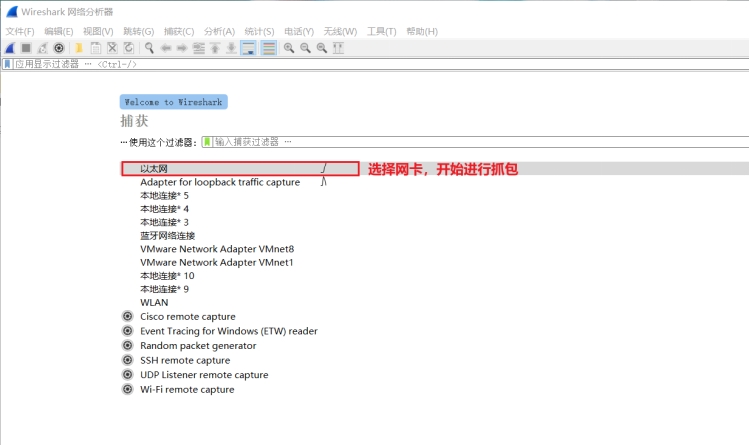Screen dimensions: 750x445
Task: Select interface 本地连接* 3
Action: (164, 222)
